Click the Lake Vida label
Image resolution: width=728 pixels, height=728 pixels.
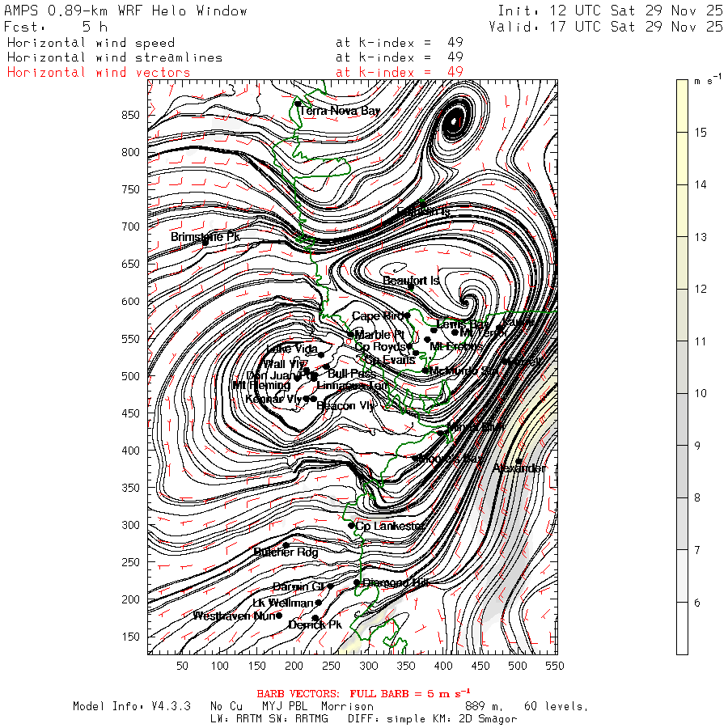pyautogui.click(x=292, y=349)
